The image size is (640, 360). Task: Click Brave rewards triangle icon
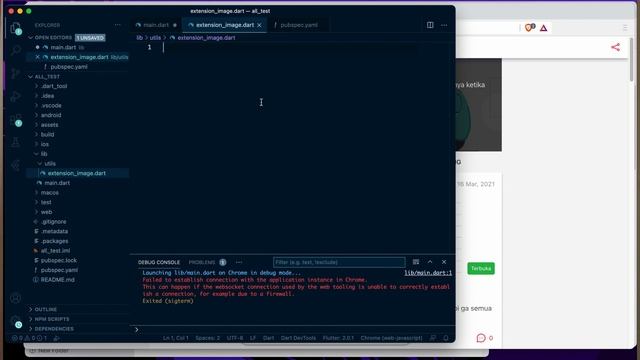pos(544,28)
